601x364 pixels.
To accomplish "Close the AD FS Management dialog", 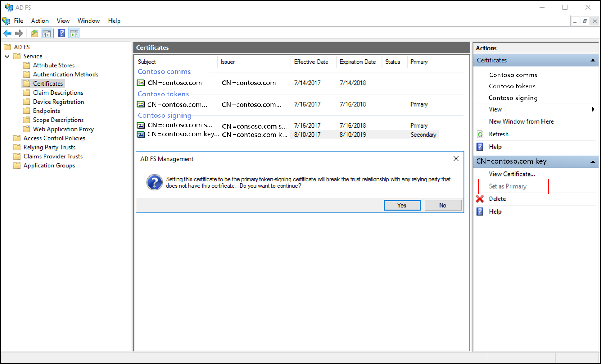I will (456, 158).
